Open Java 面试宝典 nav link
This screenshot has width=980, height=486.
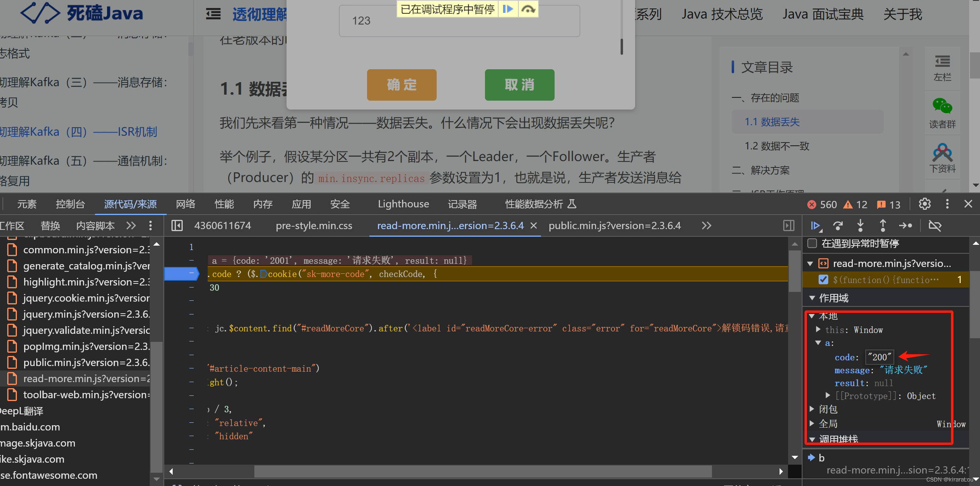(823, 14)
